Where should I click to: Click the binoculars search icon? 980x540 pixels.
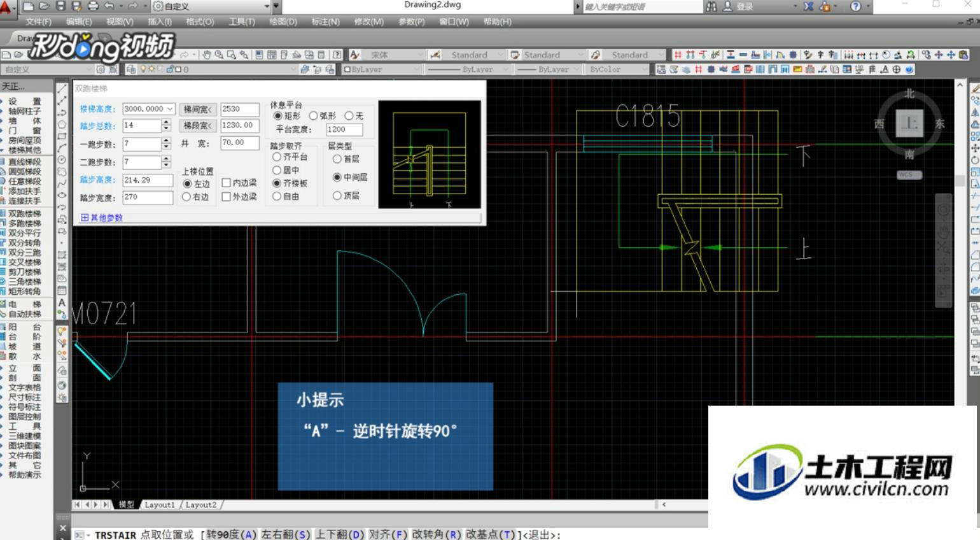(711, 6)
